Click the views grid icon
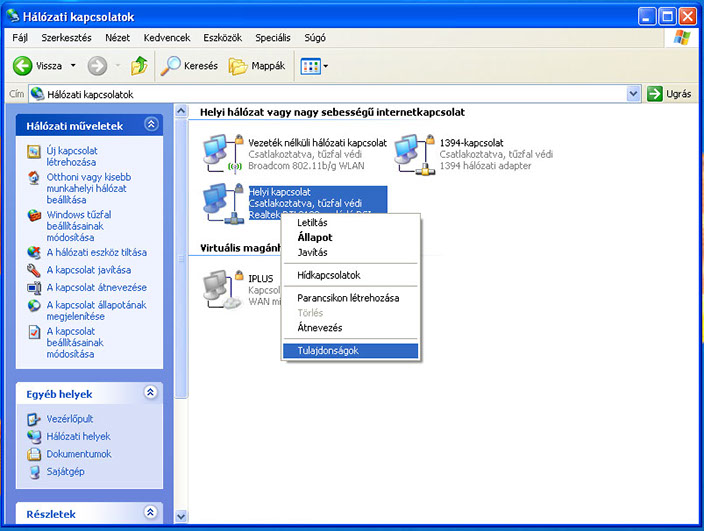704x531 pixels. (310, 66)
